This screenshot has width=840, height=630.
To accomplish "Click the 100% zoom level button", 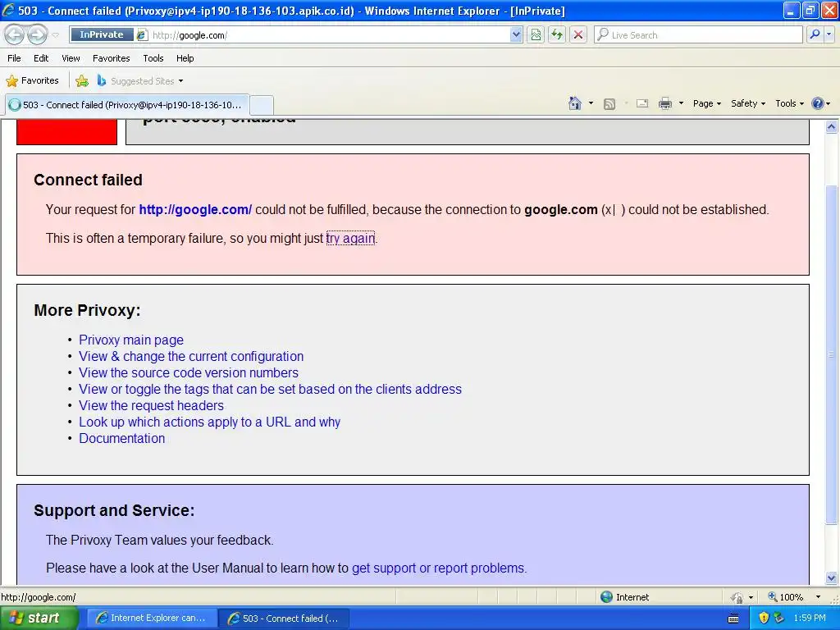I will tap(785, 597).
